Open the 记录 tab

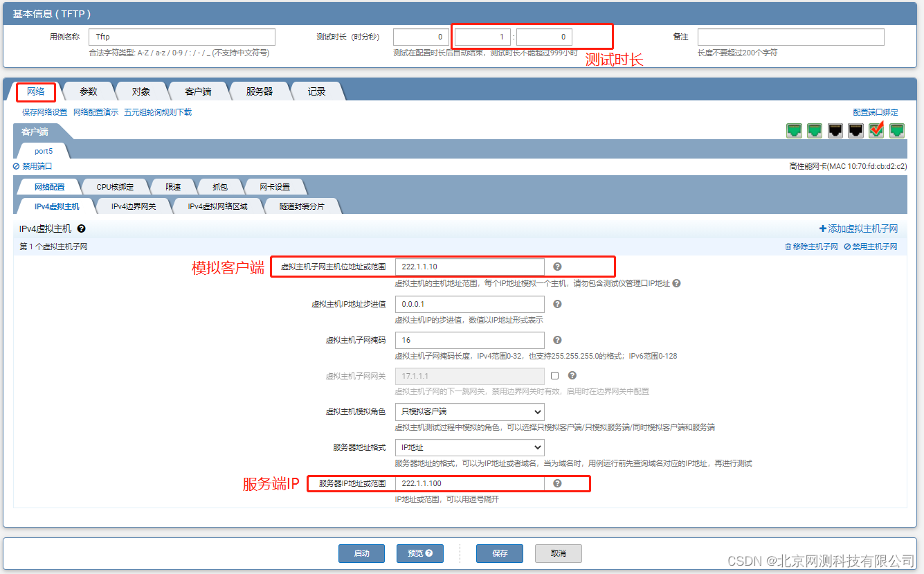317,91
